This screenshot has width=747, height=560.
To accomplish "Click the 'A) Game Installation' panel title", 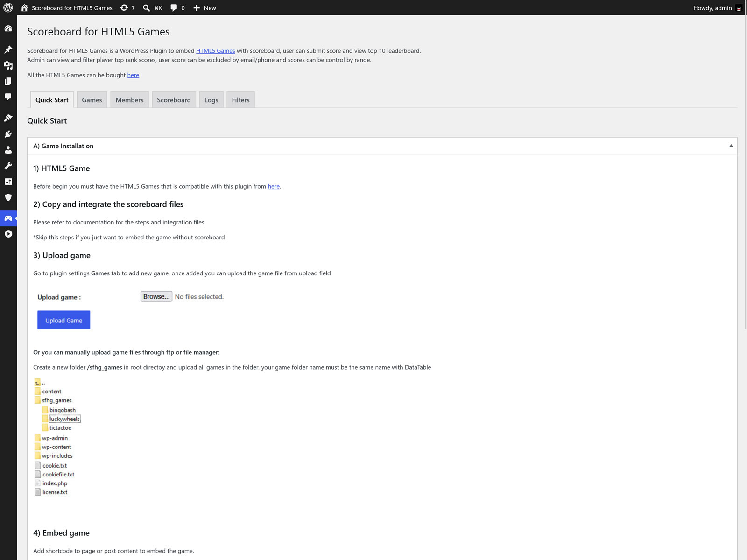I will 63,146.
